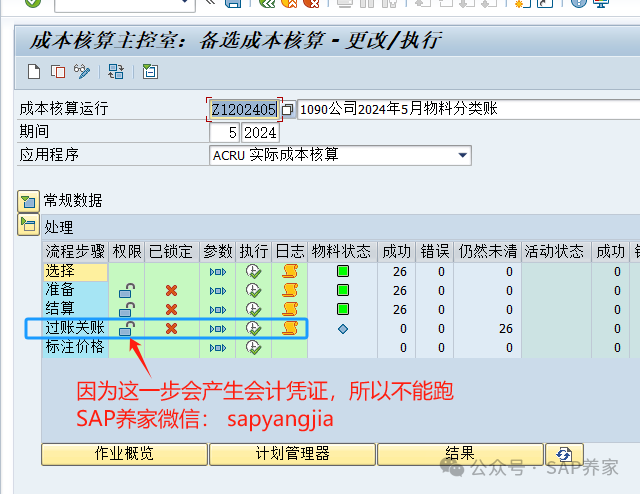The image size is (640, 494).
Task: Select the 标注价格 flow step cell
Action: pyautogui.click(x=76, y=348)
